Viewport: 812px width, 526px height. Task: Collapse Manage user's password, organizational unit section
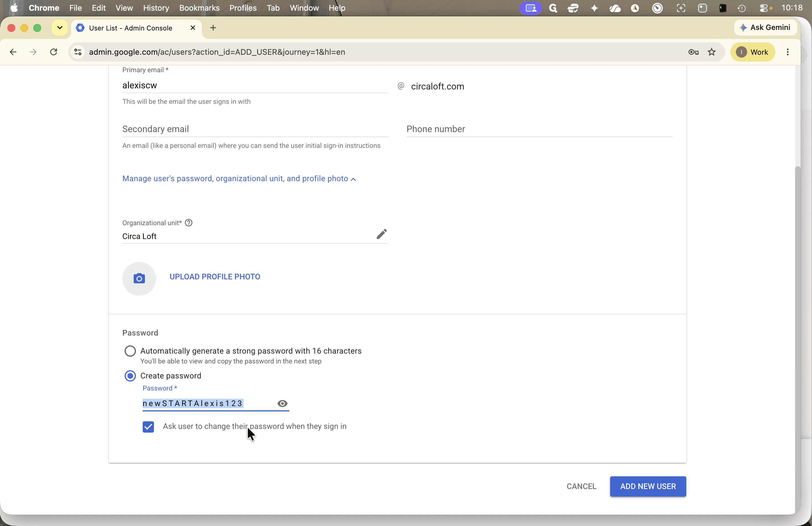[x=239, y=179]
